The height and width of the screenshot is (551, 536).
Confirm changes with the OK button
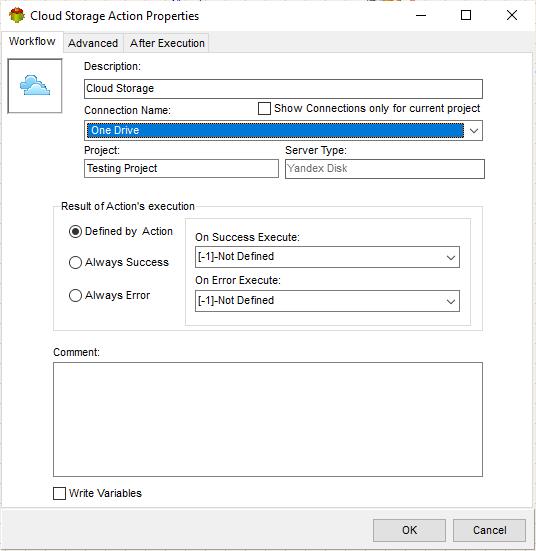(x=409, y=530)
